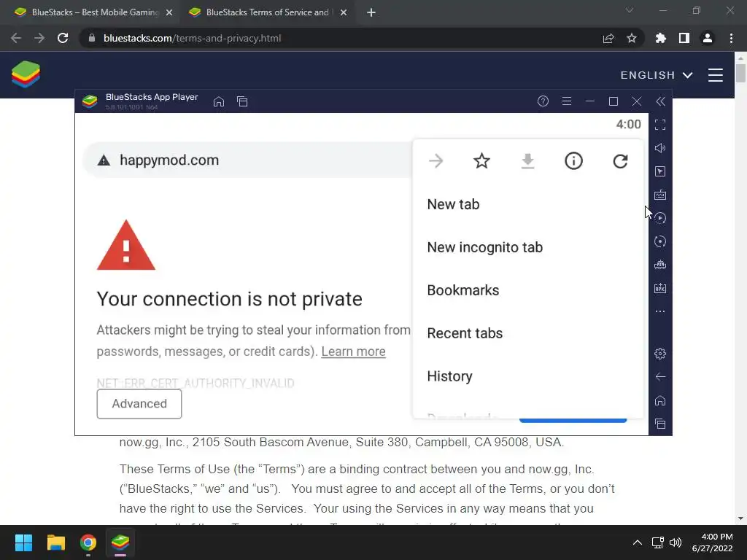Click the forward arrow in Chrome menu
Viewport: 747px width, 560px height.
coord(436,161)
